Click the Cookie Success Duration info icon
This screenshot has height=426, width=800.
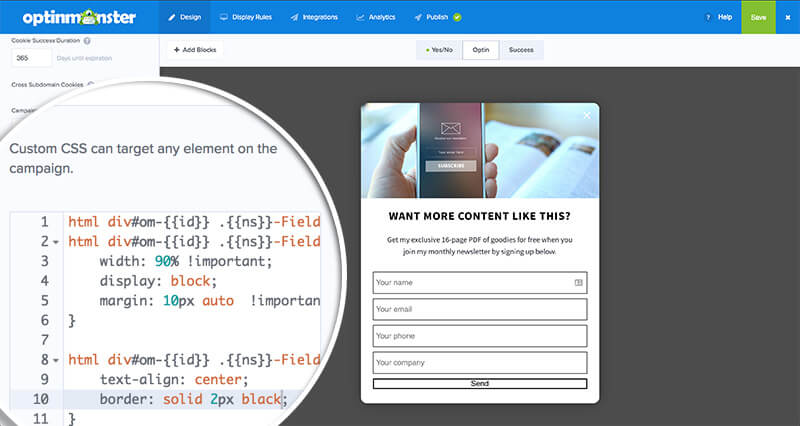click(87, 41)
